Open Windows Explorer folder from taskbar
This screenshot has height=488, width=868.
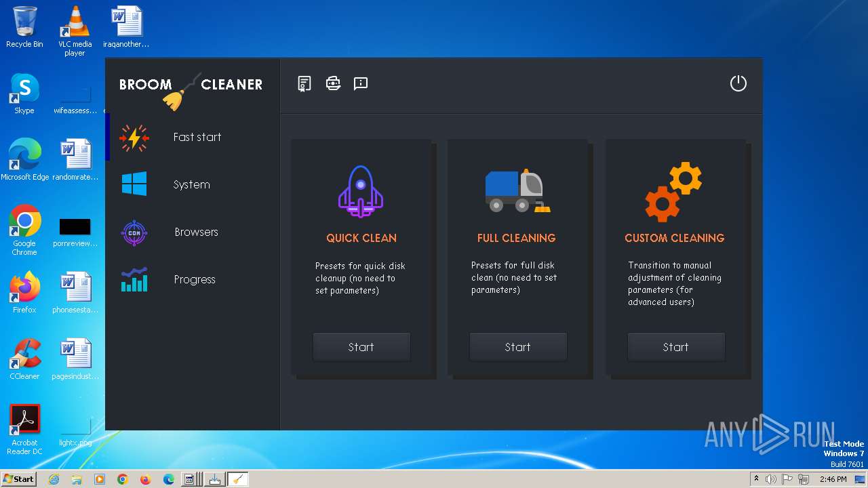[77, 479]
